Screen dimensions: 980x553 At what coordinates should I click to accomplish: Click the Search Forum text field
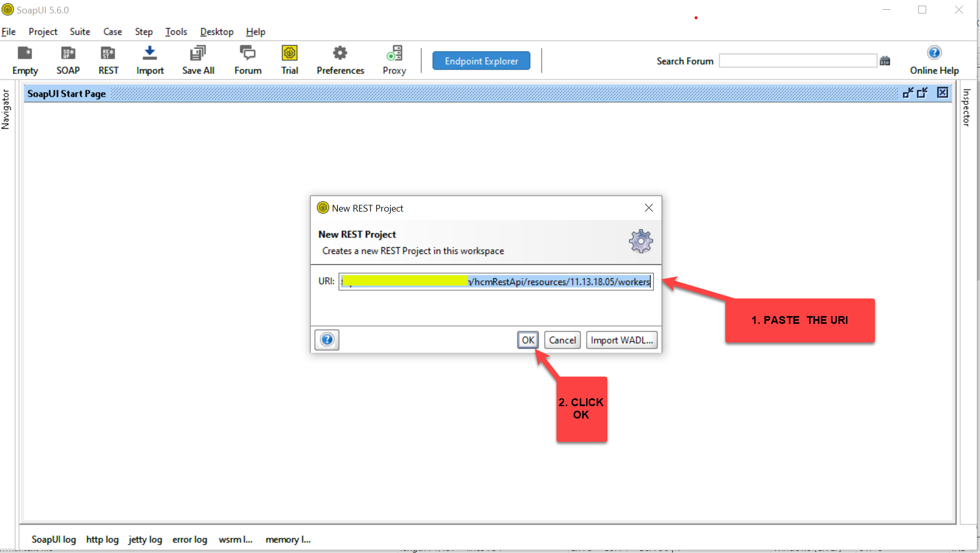coord(798,61)
